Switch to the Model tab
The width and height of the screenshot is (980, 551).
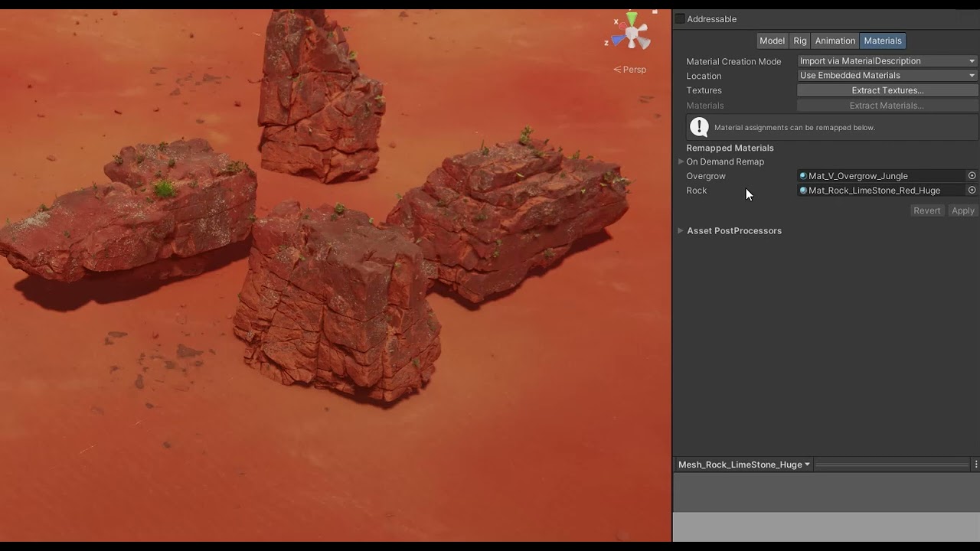772,40
